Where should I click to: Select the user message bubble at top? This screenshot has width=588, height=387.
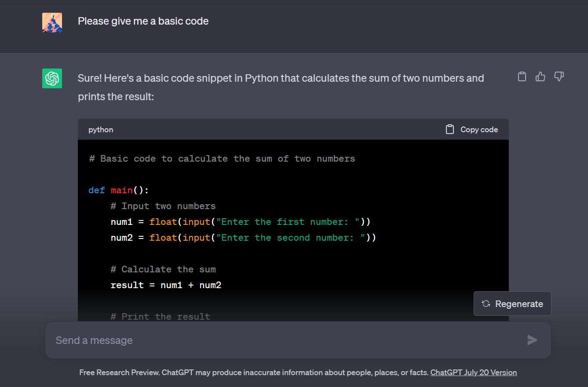(143, 21)
